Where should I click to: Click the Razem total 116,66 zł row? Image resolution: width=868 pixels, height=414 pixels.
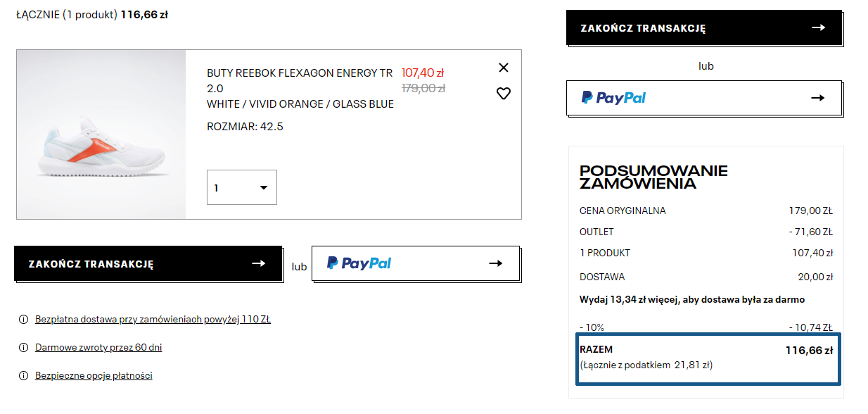pos(707,358)
